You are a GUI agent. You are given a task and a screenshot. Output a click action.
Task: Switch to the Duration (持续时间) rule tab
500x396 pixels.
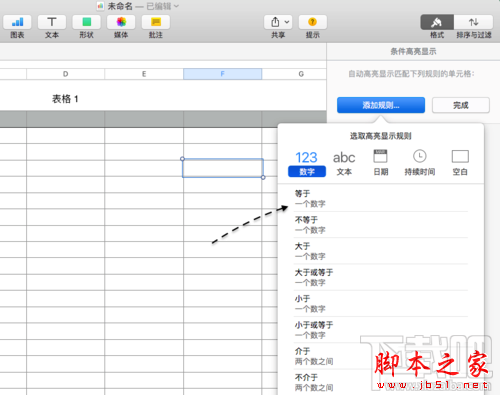(420, 163)
